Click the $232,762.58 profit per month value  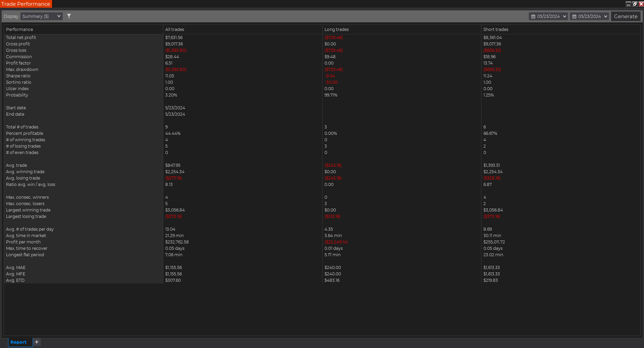click(177, 242)
